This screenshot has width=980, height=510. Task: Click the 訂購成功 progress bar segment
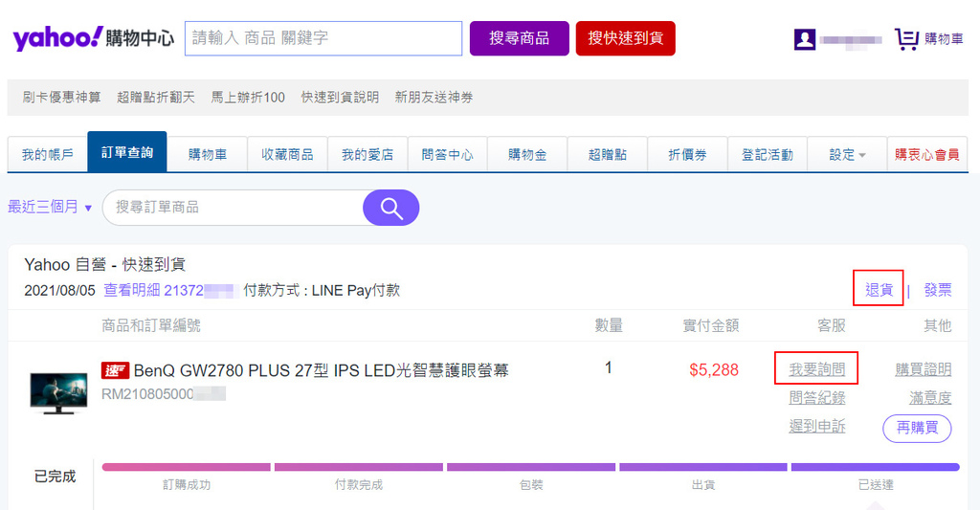(187, 467)
